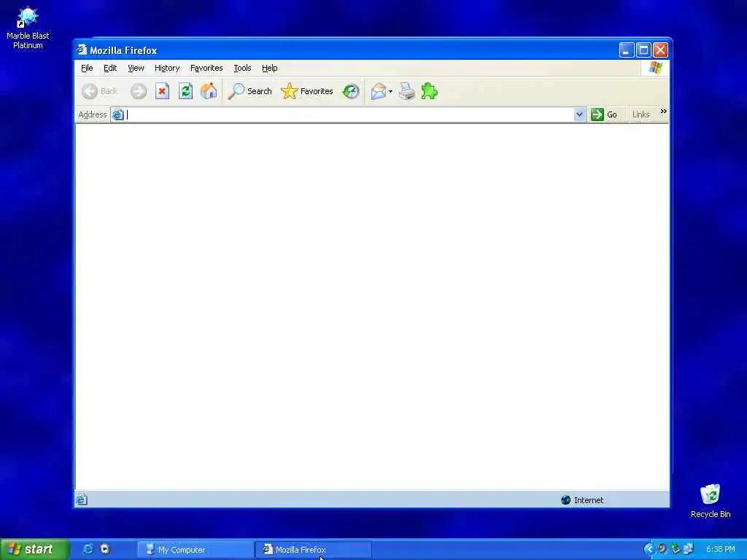This screenshot has width=747, height=560.
Task: Expand the Mail button dropdown arrow
Action: pos(391,91)
